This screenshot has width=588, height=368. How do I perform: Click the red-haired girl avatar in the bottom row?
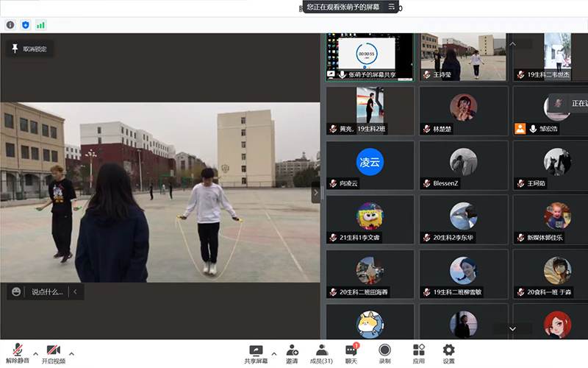point(558,325)
